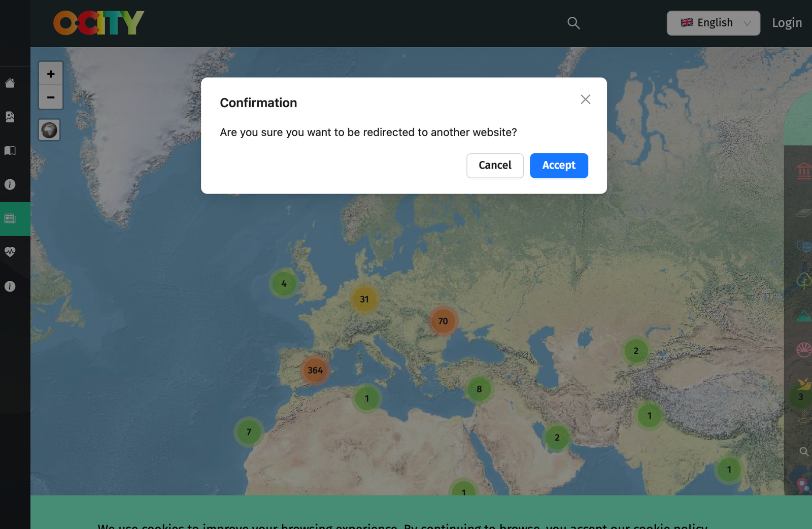The width and height of the screenshot is (812, 529).
Task: Click the Login link
Action: coord(787,23)
